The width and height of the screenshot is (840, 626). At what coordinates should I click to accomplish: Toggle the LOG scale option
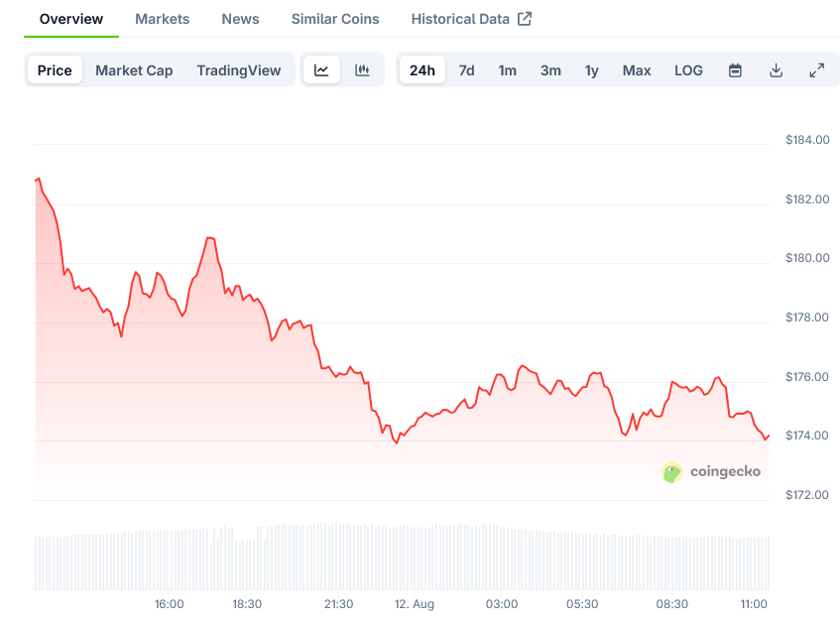(x=688, y=70)
